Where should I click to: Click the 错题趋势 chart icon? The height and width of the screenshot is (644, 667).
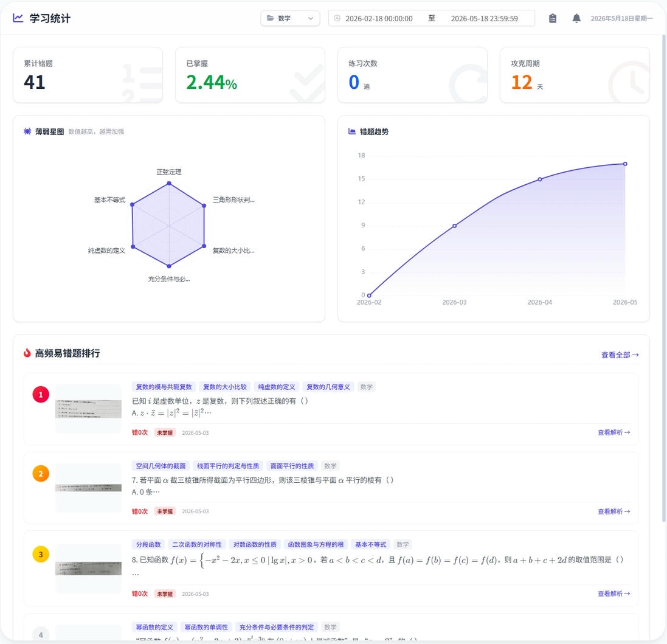coord(352,131)
